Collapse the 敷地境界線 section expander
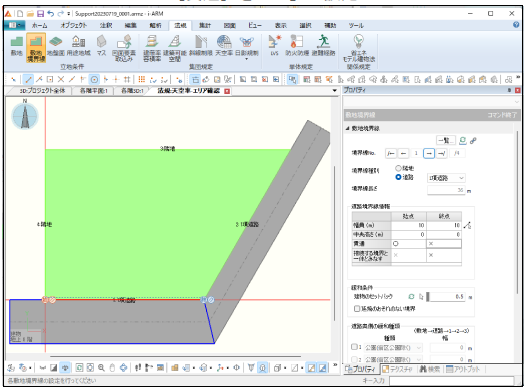This screenshot has height=392, width=527. (x=348, y=128)
